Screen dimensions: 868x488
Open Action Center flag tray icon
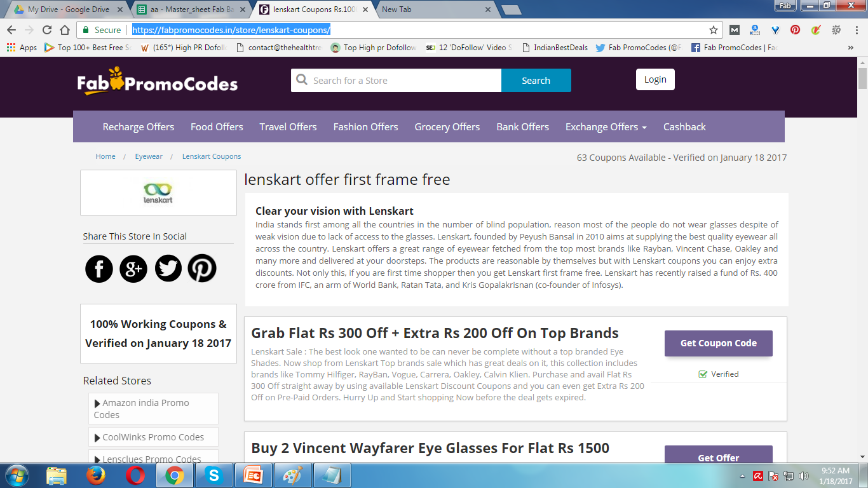coord(773,476)
